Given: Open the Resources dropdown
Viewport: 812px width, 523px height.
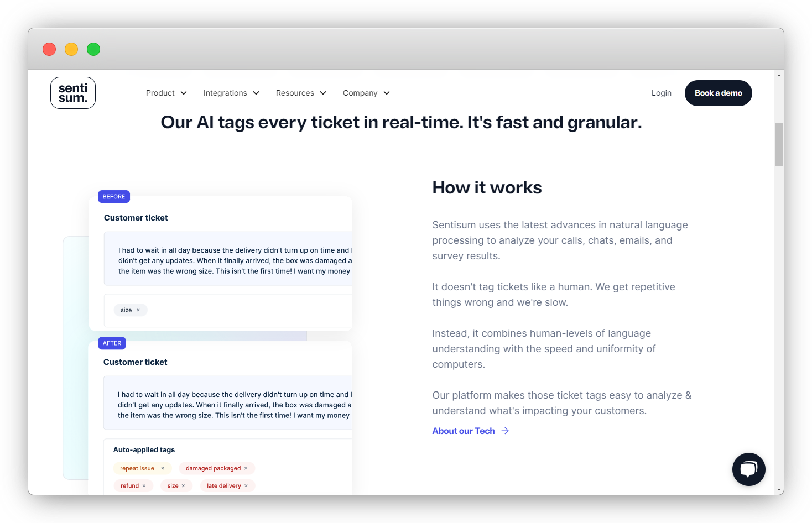Looking at the screenshot, I should tap(300, 93).
